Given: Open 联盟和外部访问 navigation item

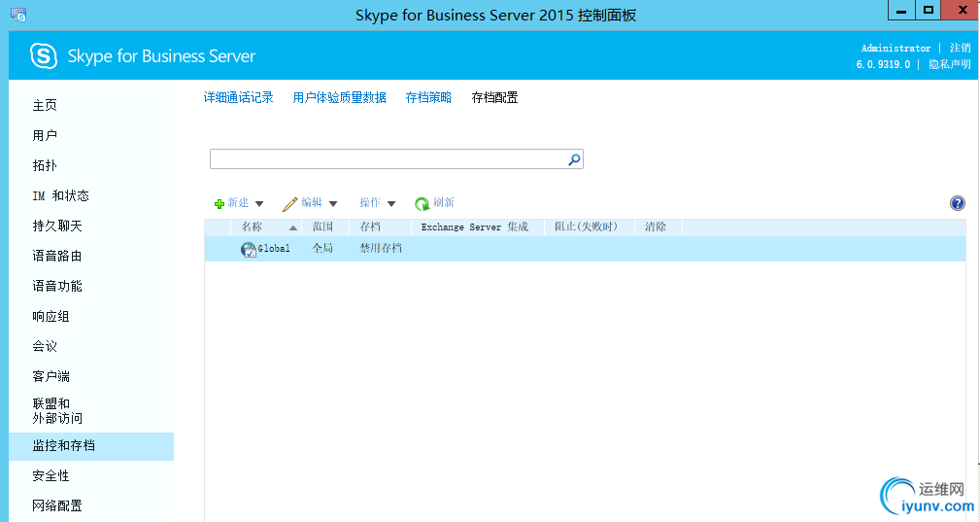Looking at the screenshot, I should click(x=57, y=411).
